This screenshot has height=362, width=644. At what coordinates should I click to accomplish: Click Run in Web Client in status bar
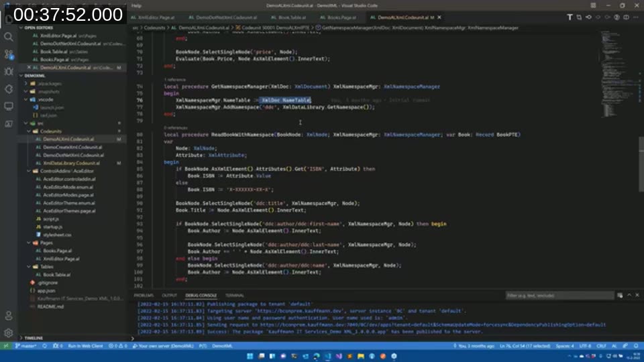tap(85, 346)
